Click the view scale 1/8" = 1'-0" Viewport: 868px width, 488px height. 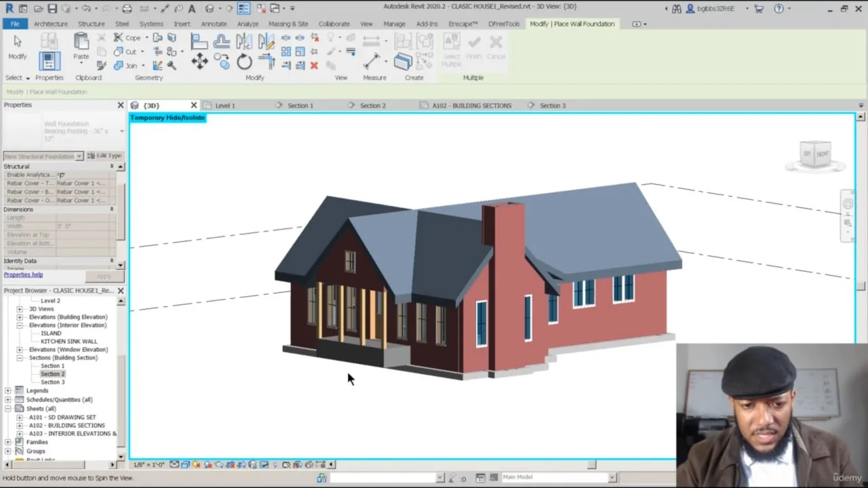point(149,464)
